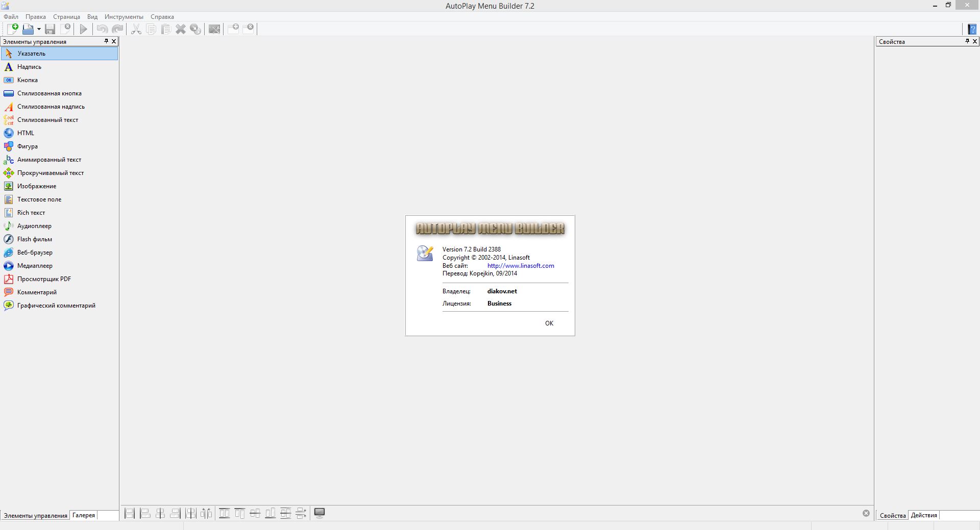Open the Инструменты menu
This screenshot has height=530, width=980.
pyautogui.click(x=124, y=17)
